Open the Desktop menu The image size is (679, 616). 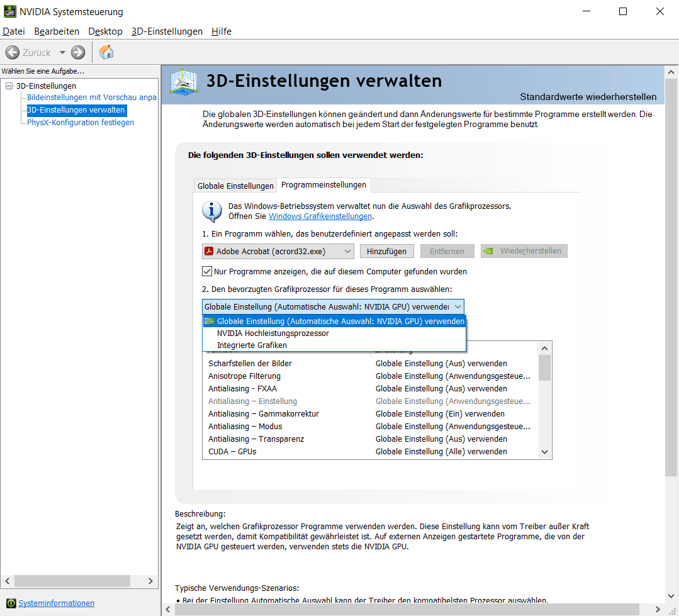(105, 31)
